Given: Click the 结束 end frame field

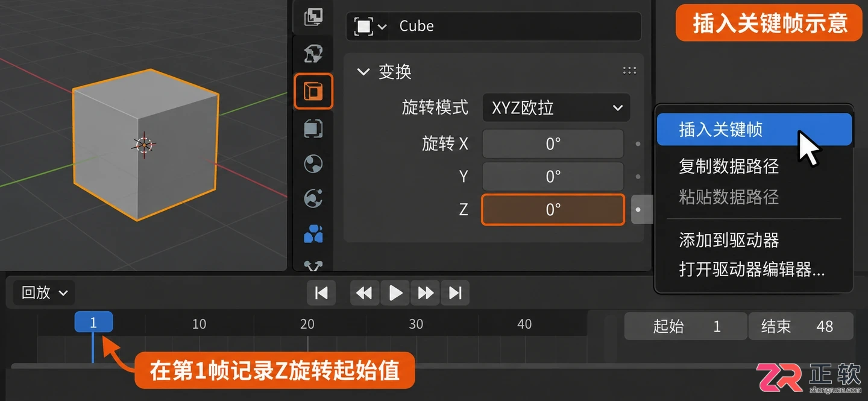Looking at the screenshot, I should click(x=801, y=327).
